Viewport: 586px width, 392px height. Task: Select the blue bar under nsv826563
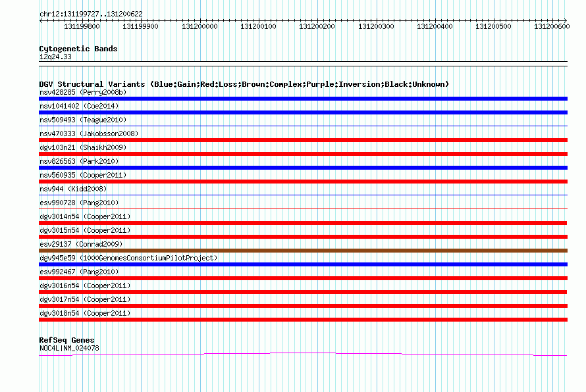tap(303, 168)
